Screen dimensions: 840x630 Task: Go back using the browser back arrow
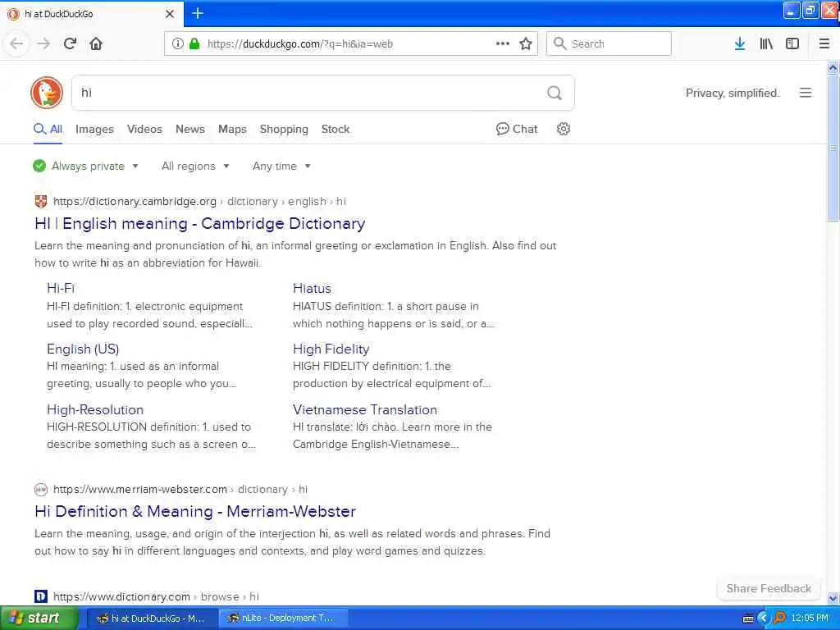coord(16,43)
